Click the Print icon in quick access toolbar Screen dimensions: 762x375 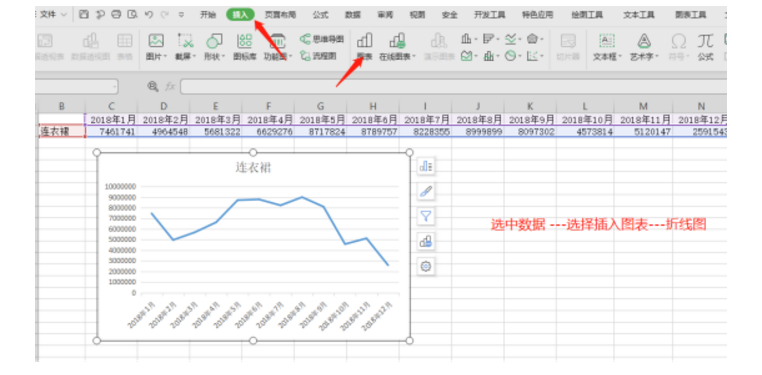pos(116,15)
